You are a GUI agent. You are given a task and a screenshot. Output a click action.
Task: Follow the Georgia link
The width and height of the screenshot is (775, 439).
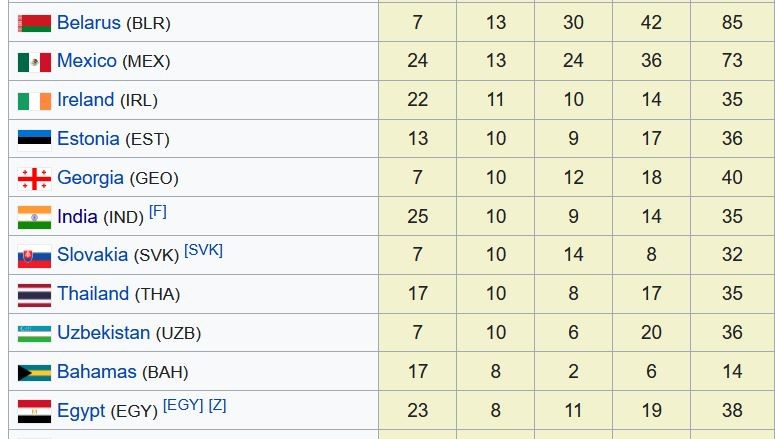(90, 178)
